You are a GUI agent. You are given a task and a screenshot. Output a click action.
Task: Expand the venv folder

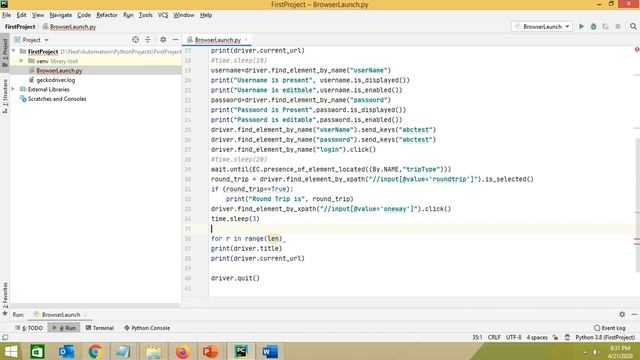pos(22,61)
